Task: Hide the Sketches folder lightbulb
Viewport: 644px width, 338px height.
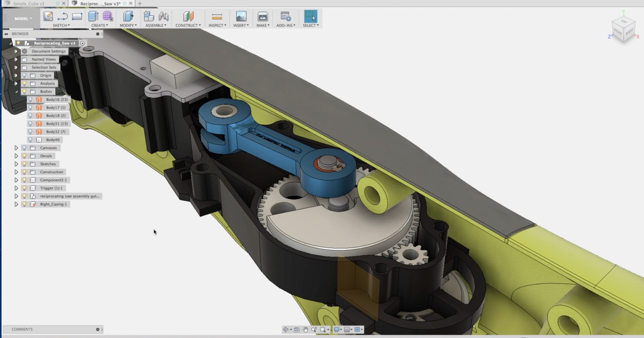Action: 24,164
